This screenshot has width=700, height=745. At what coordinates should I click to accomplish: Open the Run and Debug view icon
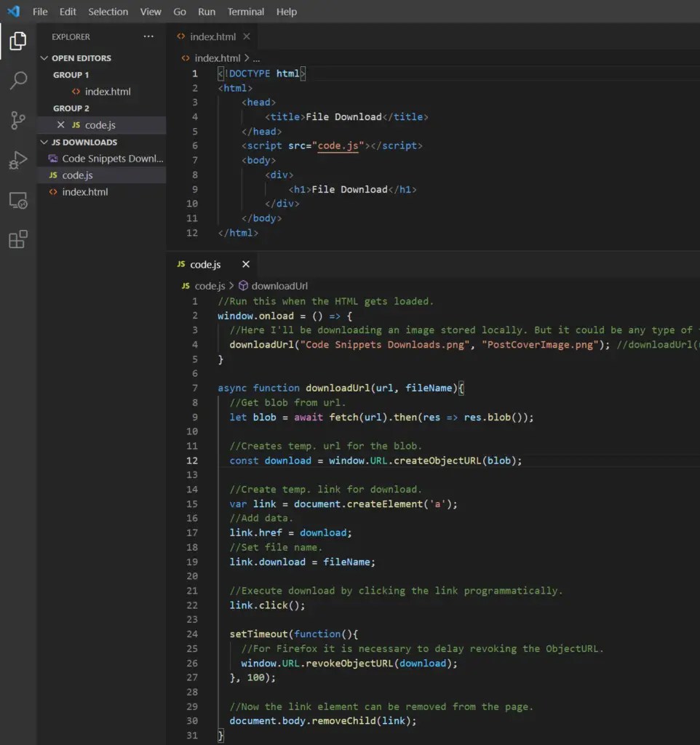point(18,160)
